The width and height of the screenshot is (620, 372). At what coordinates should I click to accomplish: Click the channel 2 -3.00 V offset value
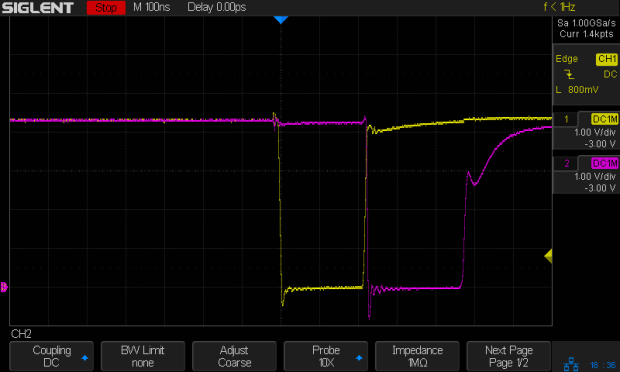pos(600,188)
